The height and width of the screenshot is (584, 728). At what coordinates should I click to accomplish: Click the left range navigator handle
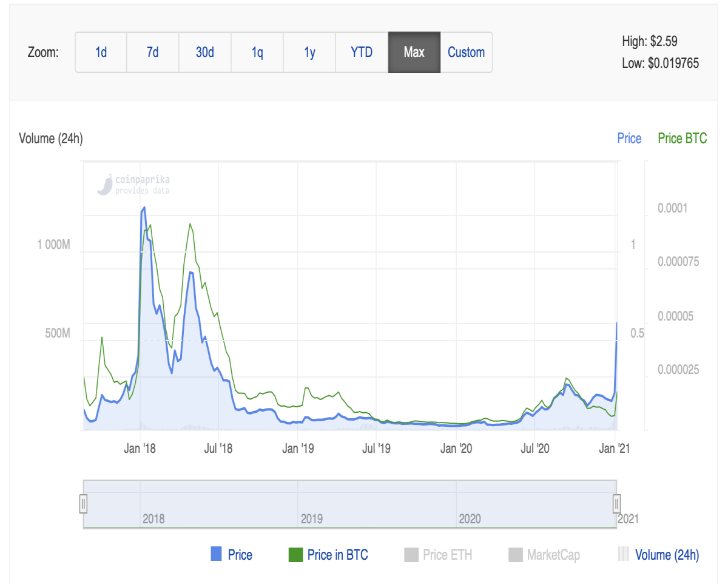point(84,504)
